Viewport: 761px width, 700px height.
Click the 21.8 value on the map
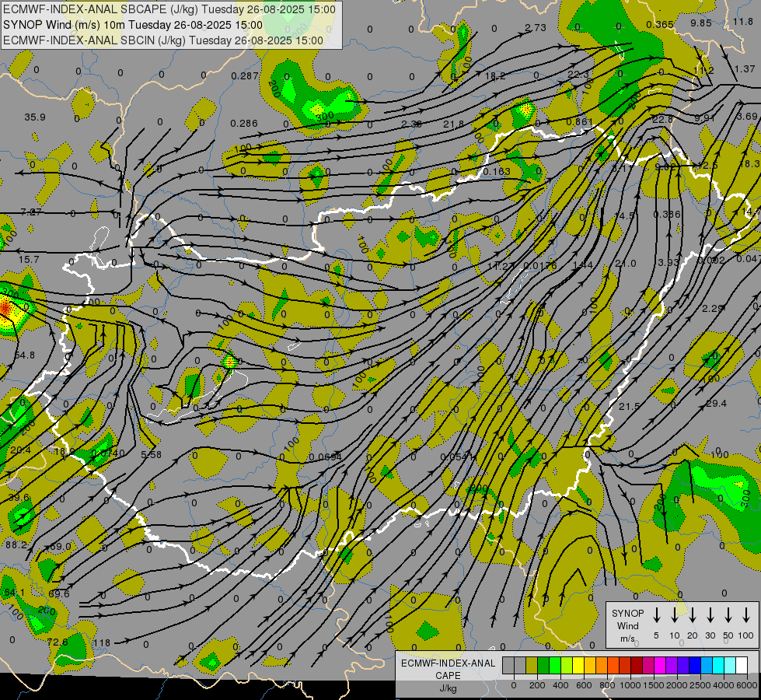pyautogui.click(x=453, y=124)
